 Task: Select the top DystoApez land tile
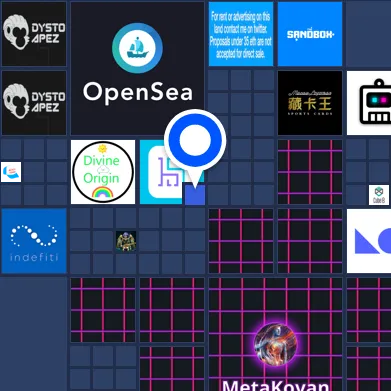click(x=34, y=34)
